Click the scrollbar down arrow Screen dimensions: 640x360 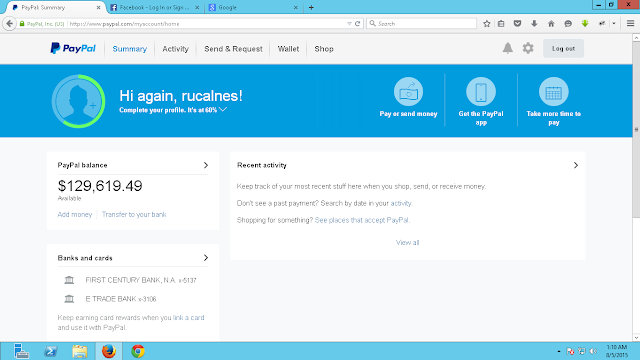tap(636, 338)
